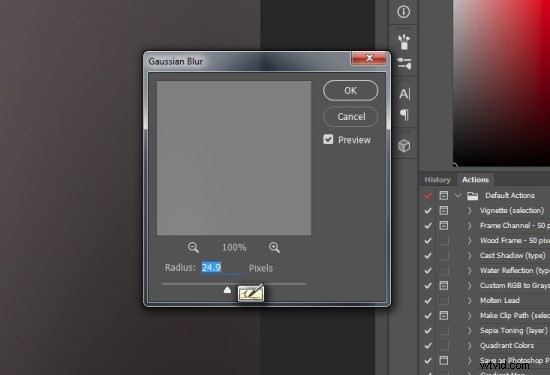
Task: Expand the Wood Frame action
Action: 470,240
